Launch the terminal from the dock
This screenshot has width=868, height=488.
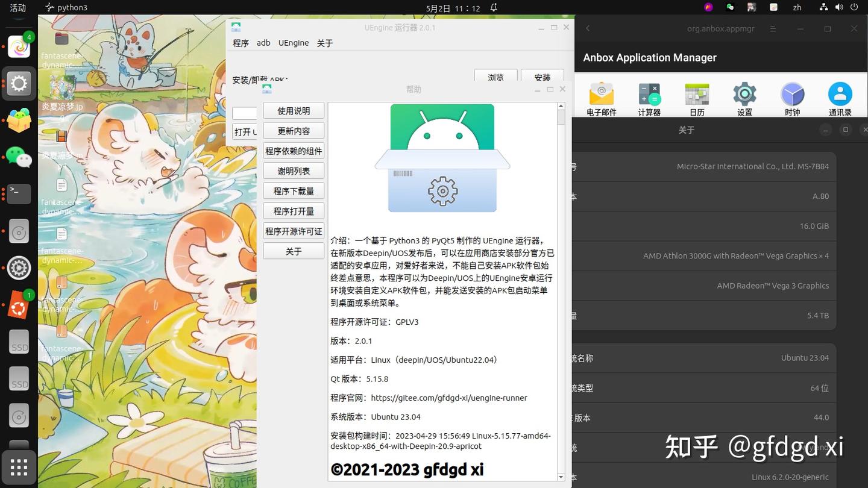click(x=18, y=194)
